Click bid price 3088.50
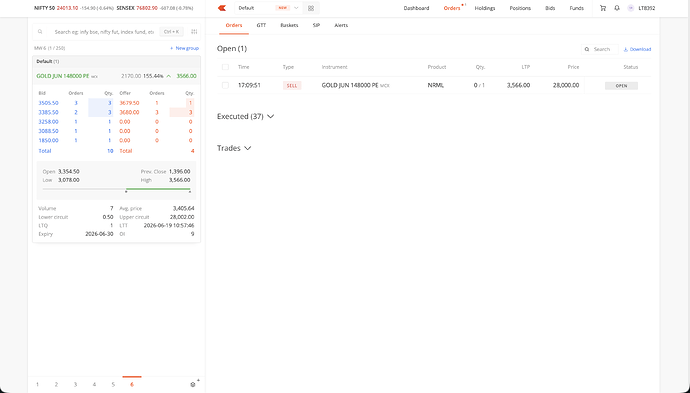Viewport: 690px width, 393px height. 48,131
